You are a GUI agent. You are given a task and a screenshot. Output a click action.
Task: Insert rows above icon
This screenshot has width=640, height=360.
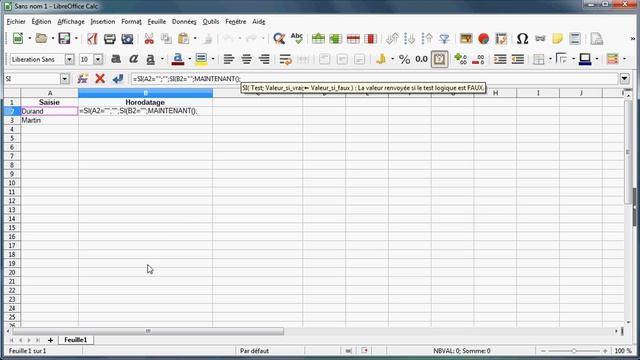point(318,38)
